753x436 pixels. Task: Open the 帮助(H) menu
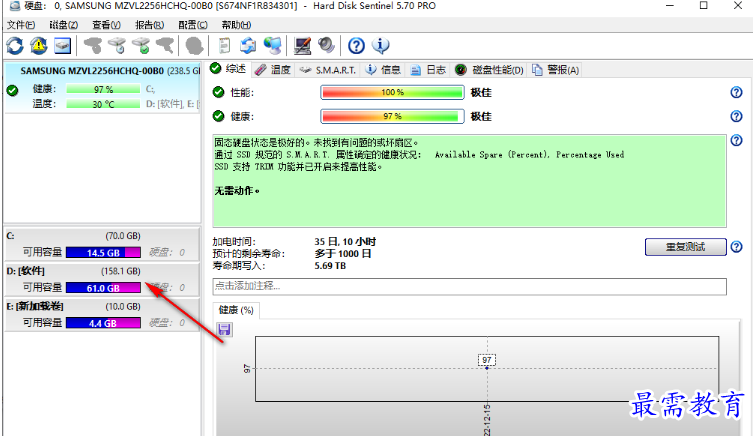point(236,25)
